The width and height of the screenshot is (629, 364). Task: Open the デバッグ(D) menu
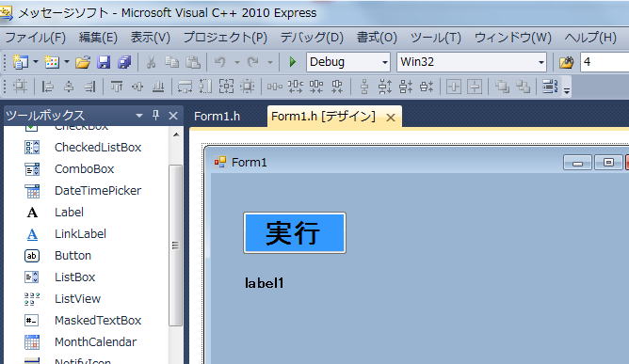pyautogui.click(x=312, y=38)
